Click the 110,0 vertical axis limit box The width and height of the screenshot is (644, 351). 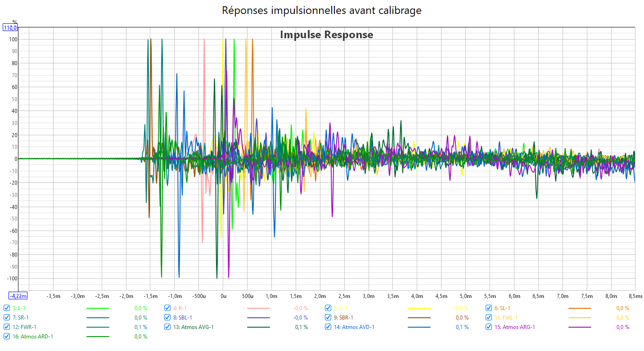coord(10,28)
